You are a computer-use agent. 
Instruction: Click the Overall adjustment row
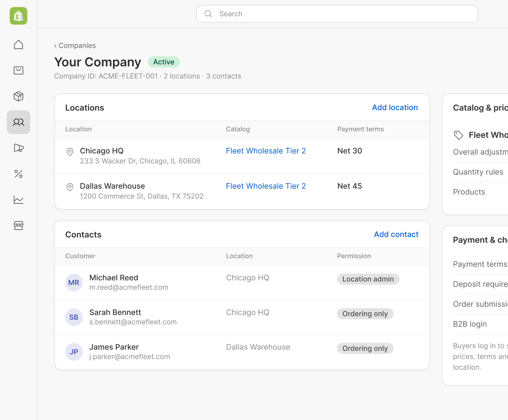480,152
